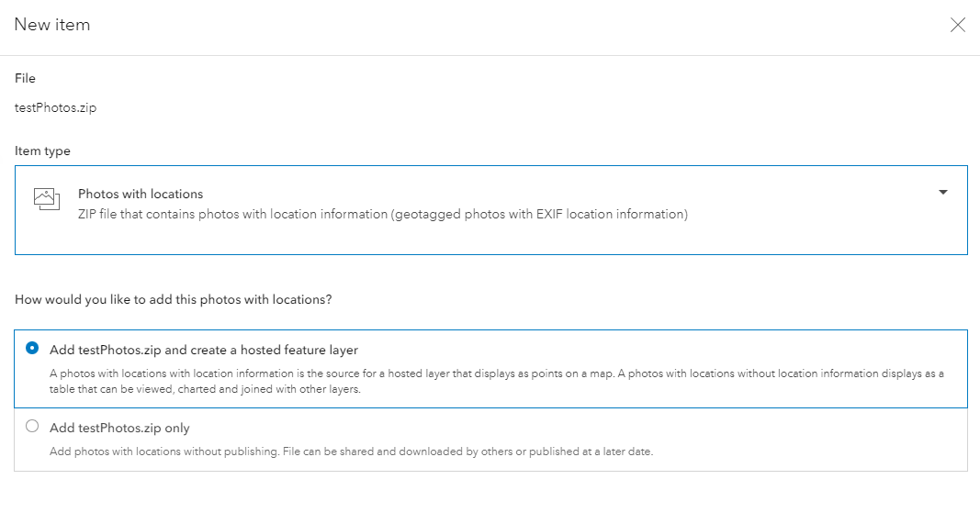This screenshot has width=980, height=524.
Task: Click the testPhotos.zip file name
Action: click(x=56, y=107)
